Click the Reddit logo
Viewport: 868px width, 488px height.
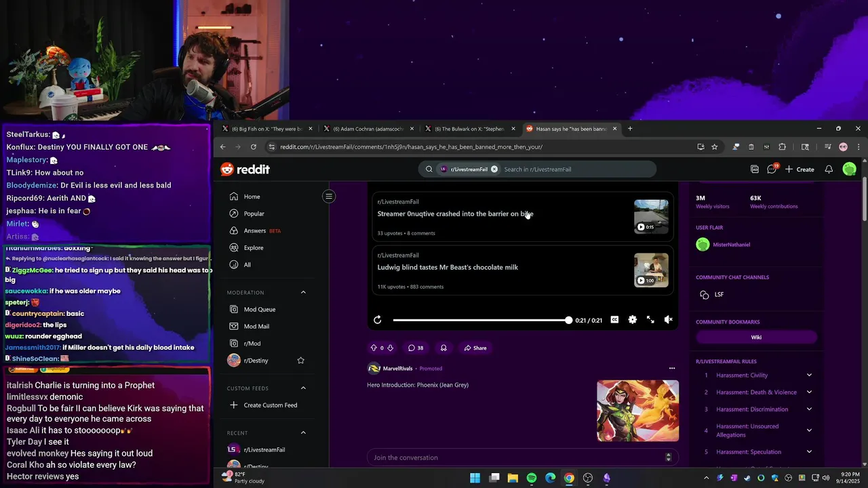[245, 169]
